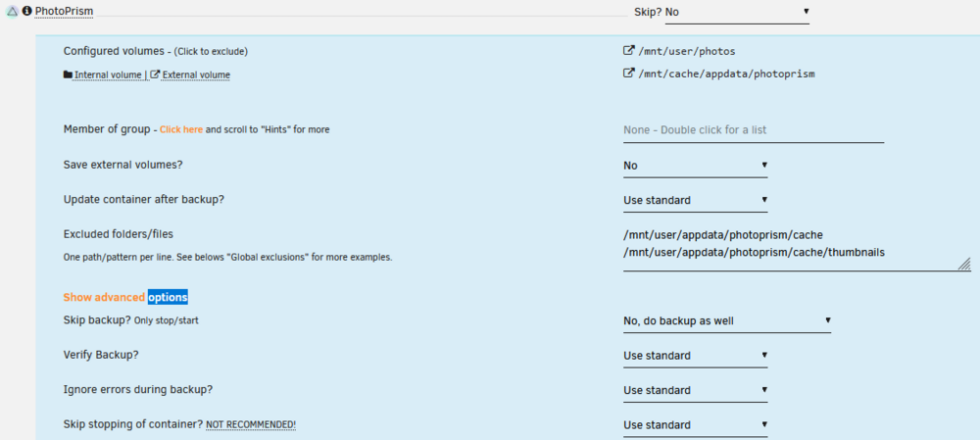Screen dimensions: 980x440
Task: Open Save external volumes dropdown
Action: click(x=695, y=166)
